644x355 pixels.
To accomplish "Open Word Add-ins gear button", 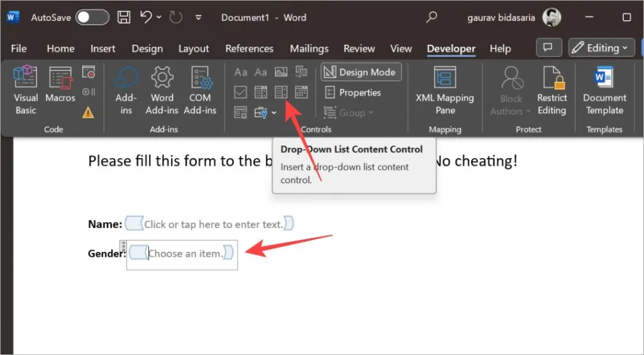I will click(162, 91).
